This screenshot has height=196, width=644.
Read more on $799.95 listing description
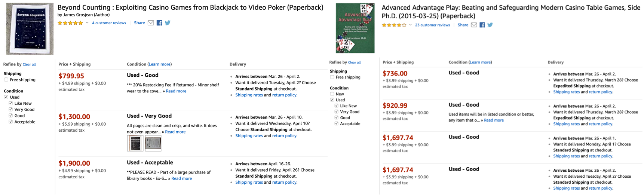[x=176, y=91]
